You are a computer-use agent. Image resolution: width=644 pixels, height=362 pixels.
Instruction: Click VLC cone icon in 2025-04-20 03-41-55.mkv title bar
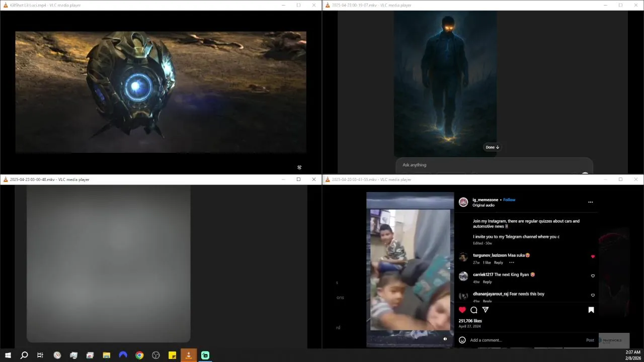[x=328, y=179]
